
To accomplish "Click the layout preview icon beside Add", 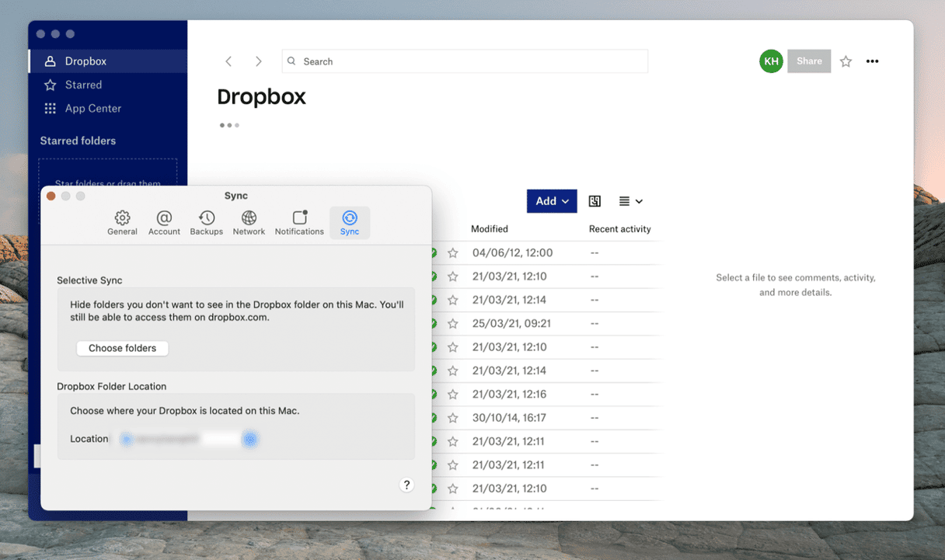I will (595, 201).
